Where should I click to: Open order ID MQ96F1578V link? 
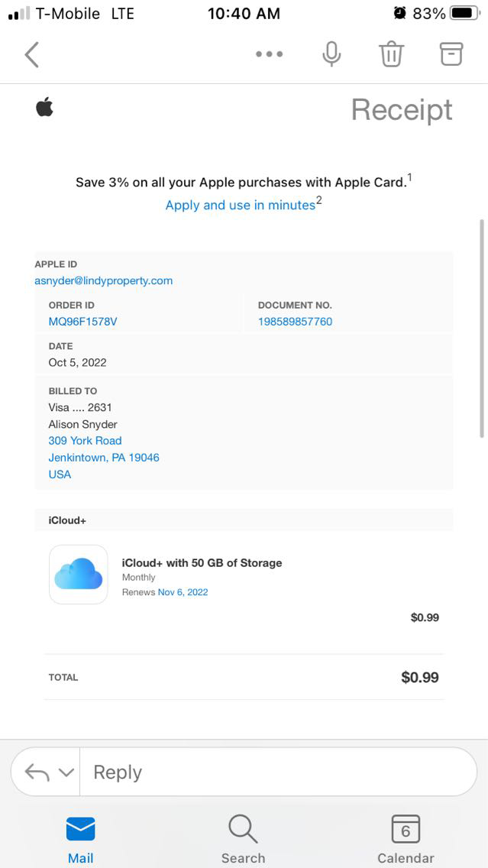[x=83, y=322]
